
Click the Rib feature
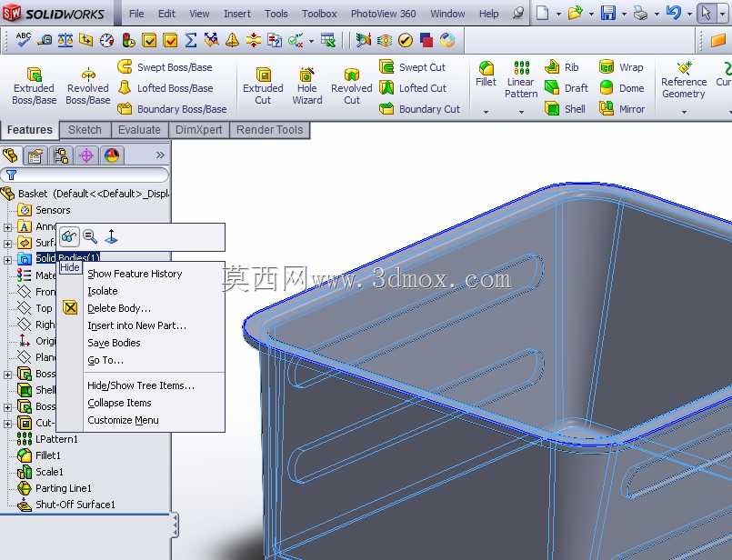(562, 67)
